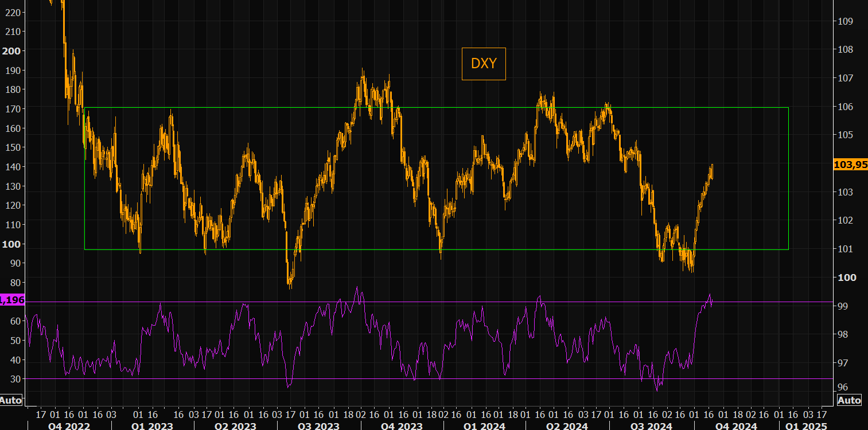
Task: Click the bold 100 on right price axis
Action: click(847, 277)
